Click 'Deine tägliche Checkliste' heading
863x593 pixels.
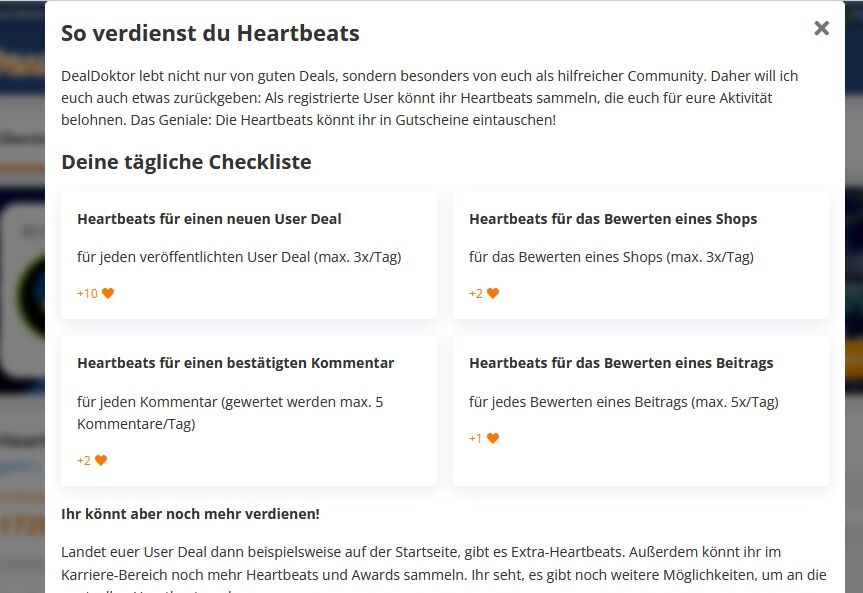point(186,162)
